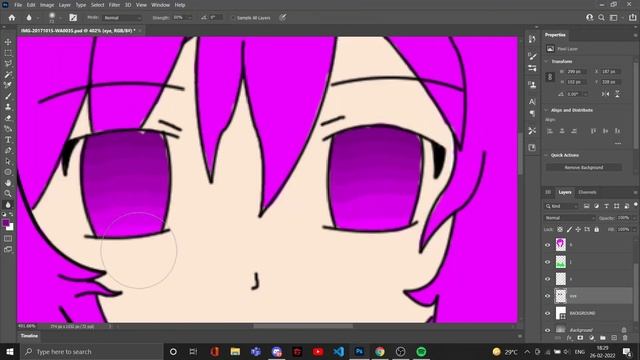Hide the layer with purple face thumbnail
This screenshot has width=640, height=360.
click(x=548, y=245)
